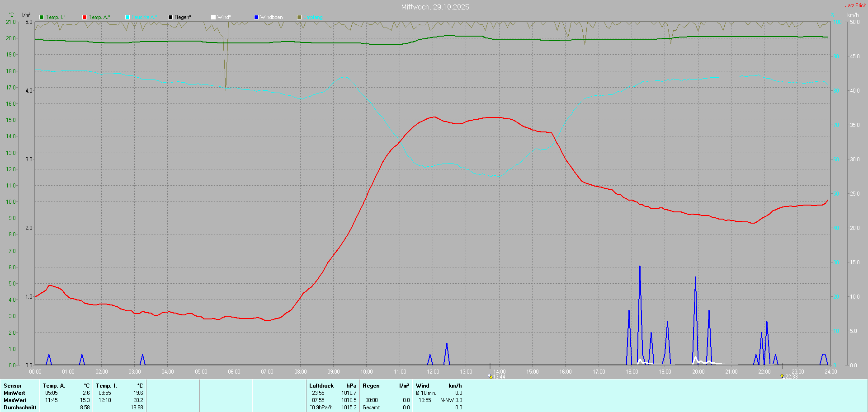Click the 'Durchschnitt' row label
The height and width of the screenshot is (412, 868).
click(x=20, y=407)
